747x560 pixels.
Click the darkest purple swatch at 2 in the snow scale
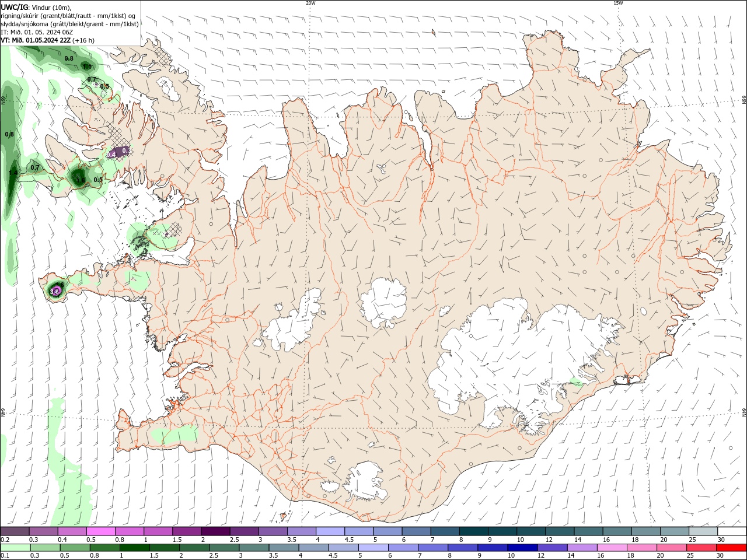click(215, 531)
